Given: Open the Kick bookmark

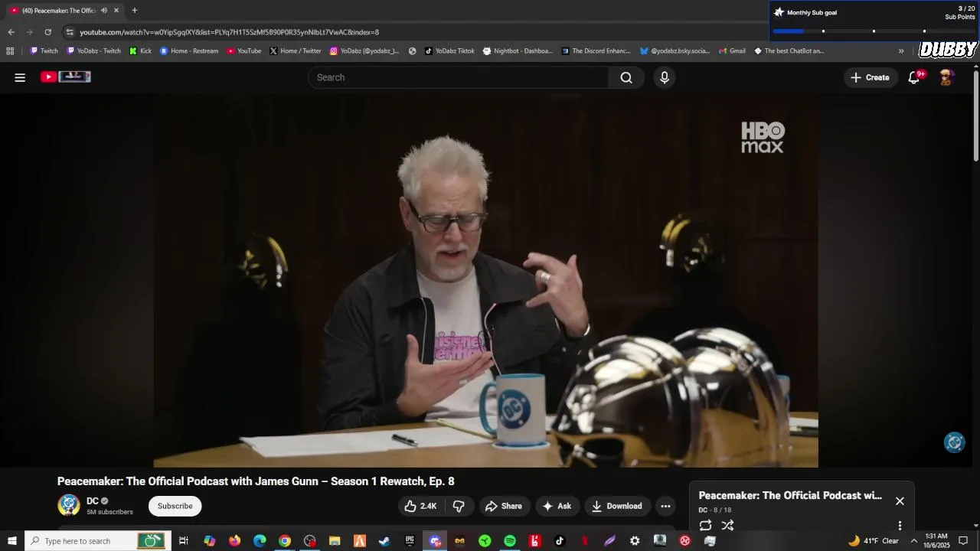Looking at the screenshot, I should coord(140,51).
